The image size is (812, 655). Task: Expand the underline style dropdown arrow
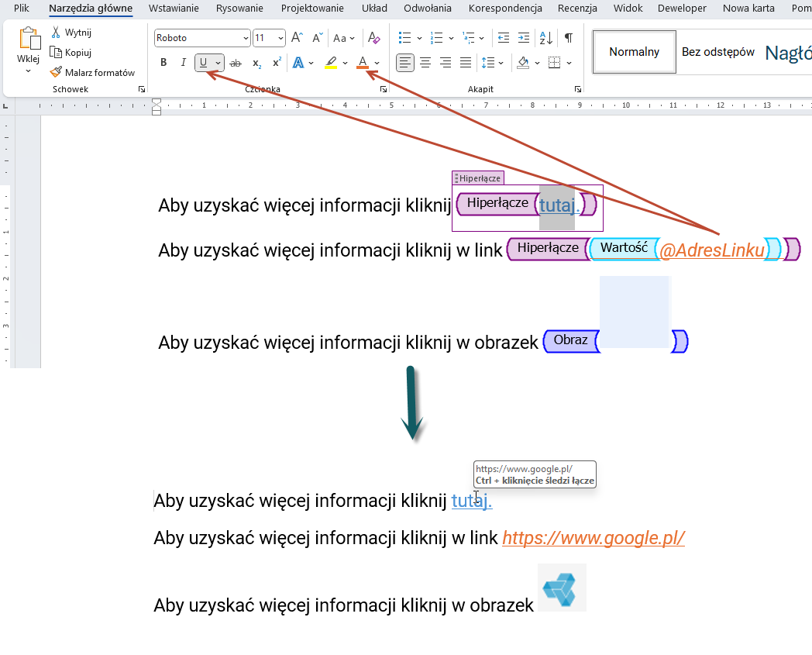pos(218,64)
